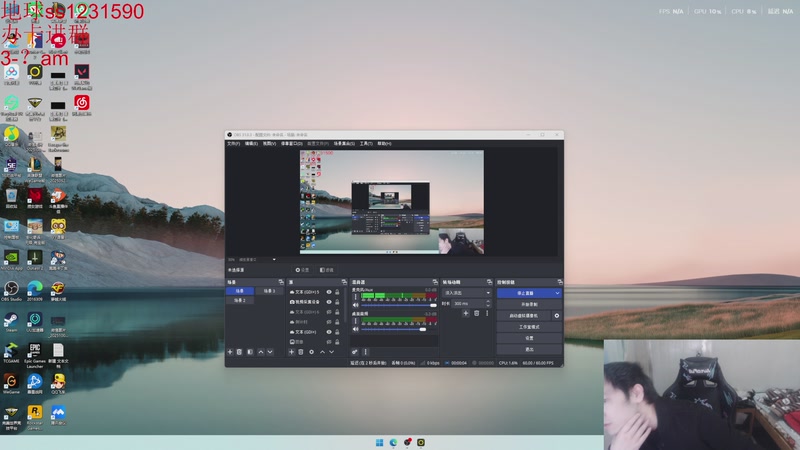
Task: Add a new scene with the plus icon in the 场景 panel
Action: pos(230,352)
